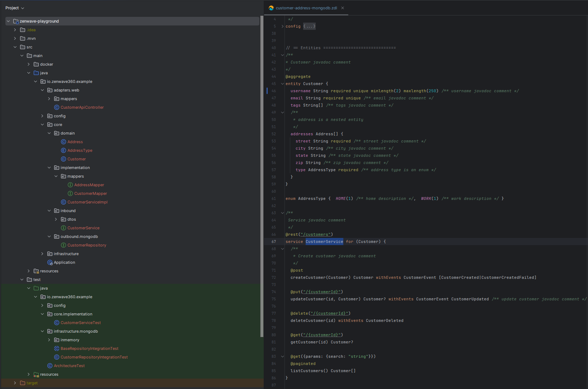
Task: Expand the dtos package
Action: (56, 219)
